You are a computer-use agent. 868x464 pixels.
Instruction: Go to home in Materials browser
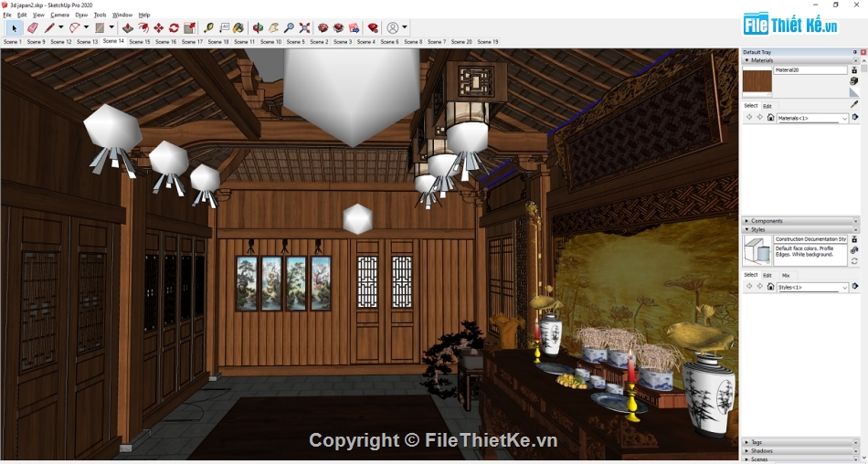click(x=770, y=118)
